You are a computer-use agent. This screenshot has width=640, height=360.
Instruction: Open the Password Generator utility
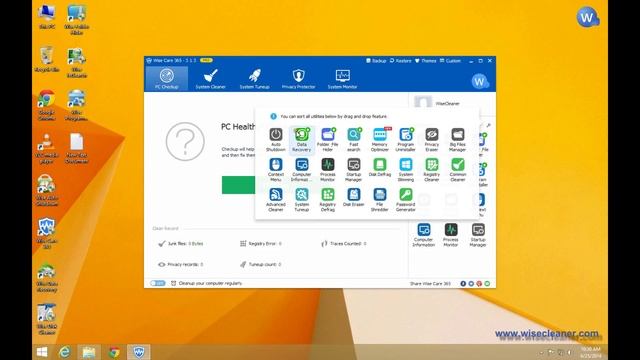tap(405, 200)
